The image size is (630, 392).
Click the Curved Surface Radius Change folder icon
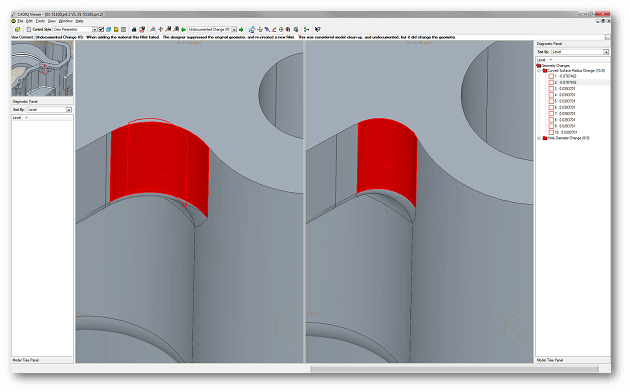coord(545,71)
